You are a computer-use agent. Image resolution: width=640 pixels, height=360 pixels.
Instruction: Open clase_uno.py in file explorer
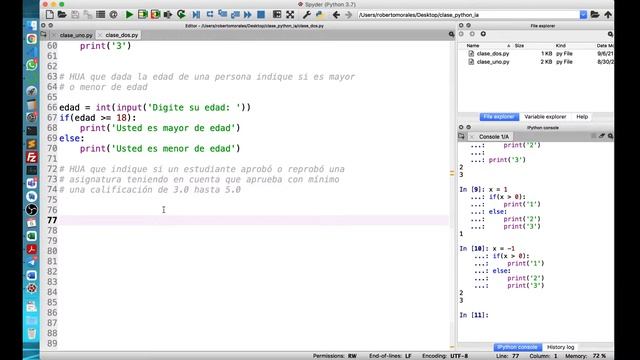pyautogui.click(x=493, y=62)
